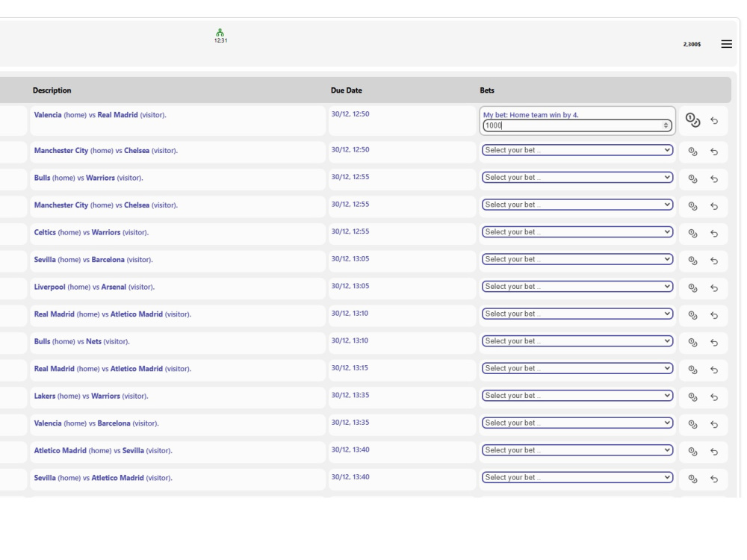The image size is (747, 560).
Task: Click coins icon for Bulls vs Warriors
Action: [692, 178]
